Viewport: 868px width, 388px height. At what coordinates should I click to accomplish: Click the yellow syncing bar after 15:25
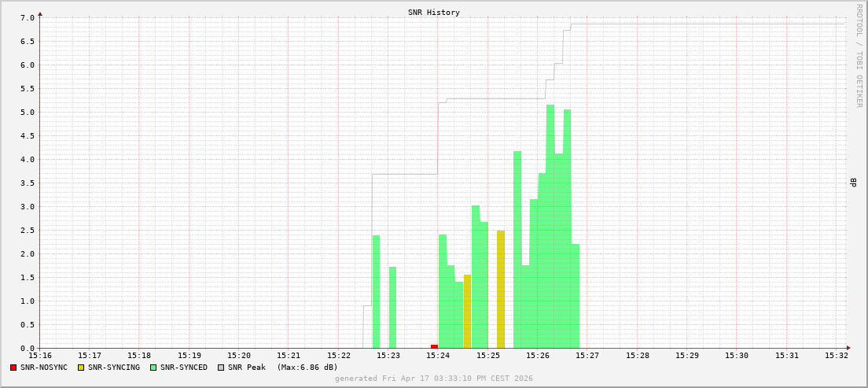tap(501, 290)
